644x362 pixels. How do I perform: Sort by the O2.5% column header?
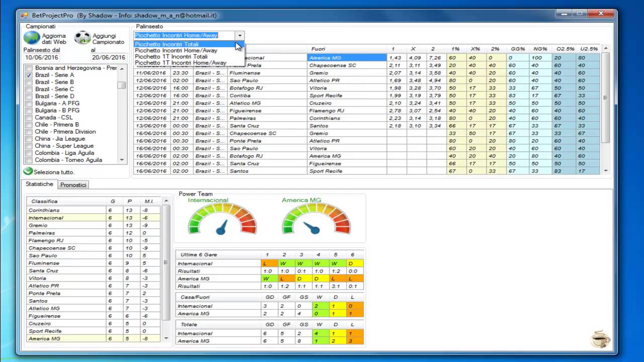pos(565,49)
